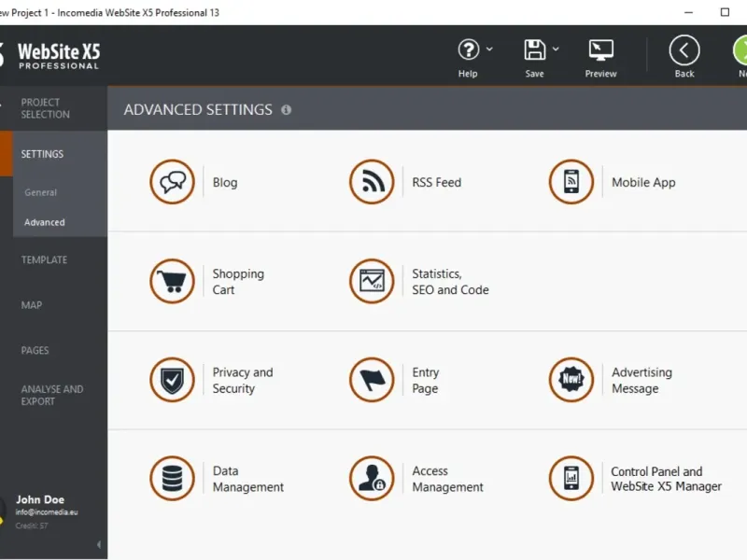Go to the Pages step
Viewport: 747px width, 560px height.
coord(35,351)
